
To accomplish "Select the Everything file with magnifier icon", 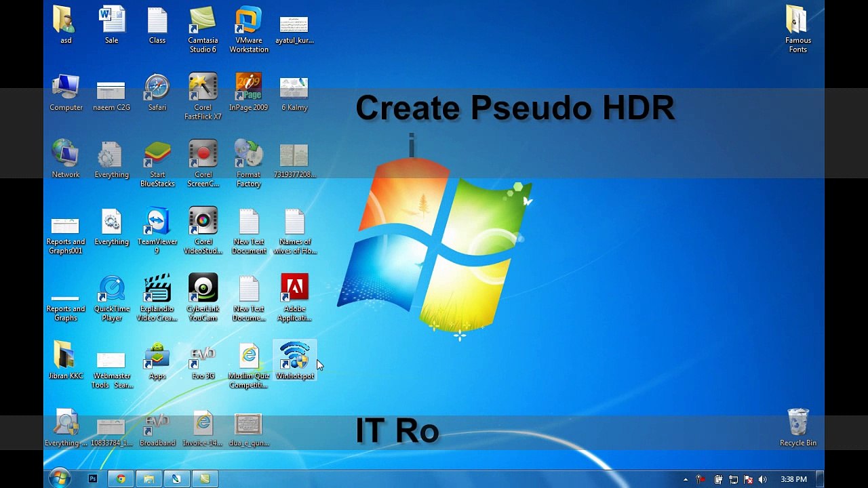I will click(112, 226).
